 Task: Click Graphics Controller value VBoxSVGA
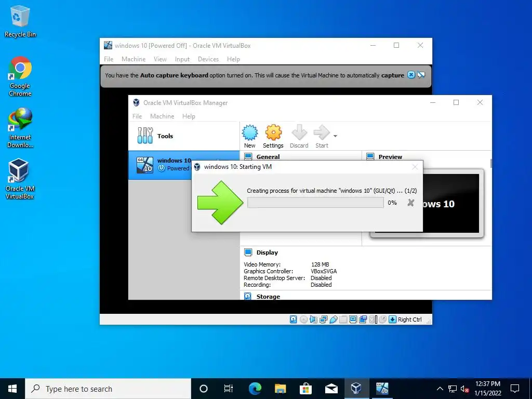pyautogui.click(x=324, y=271)
